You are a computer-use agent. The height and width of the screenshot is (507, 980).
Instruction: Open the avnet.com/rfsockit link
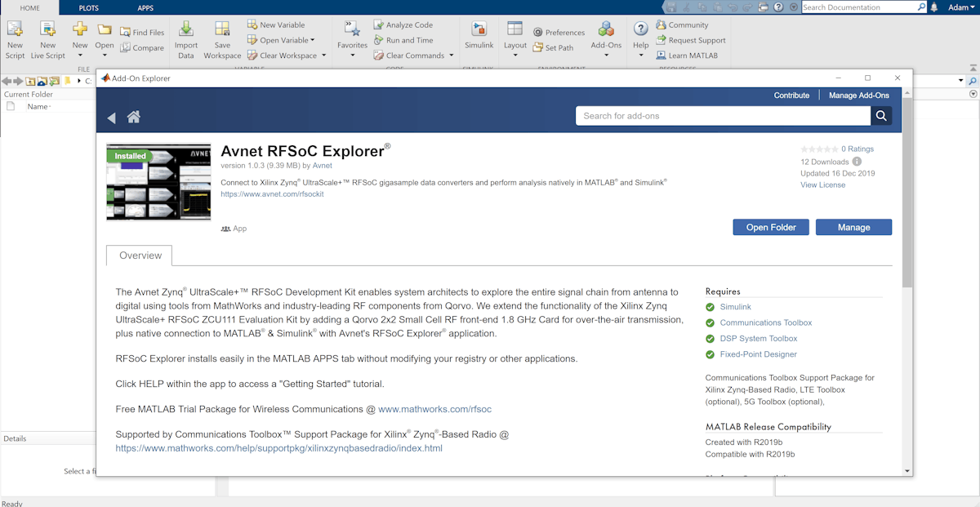[272, 194]
